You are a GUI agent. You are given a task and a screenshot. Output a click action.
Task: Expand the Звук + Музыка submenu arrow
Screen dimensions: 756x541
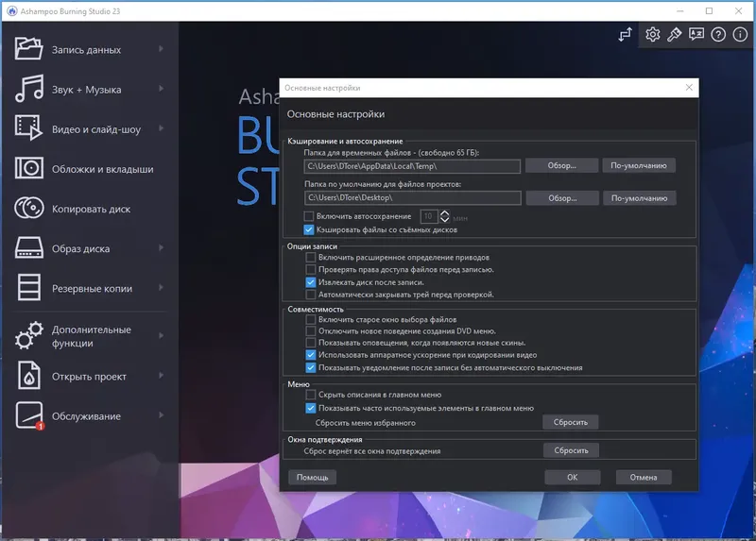point(161,89)
